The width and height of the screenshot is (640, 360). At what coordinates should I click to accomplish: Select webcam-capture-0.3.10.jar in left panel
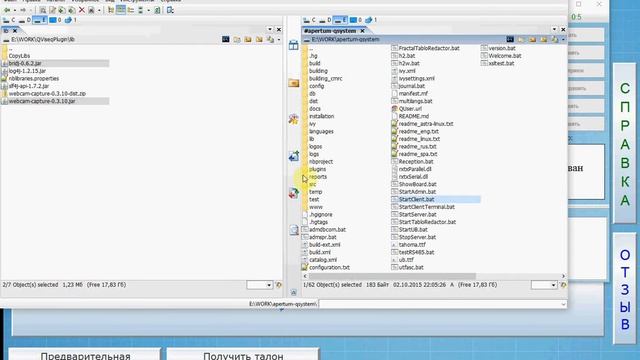tap(42, 101)
